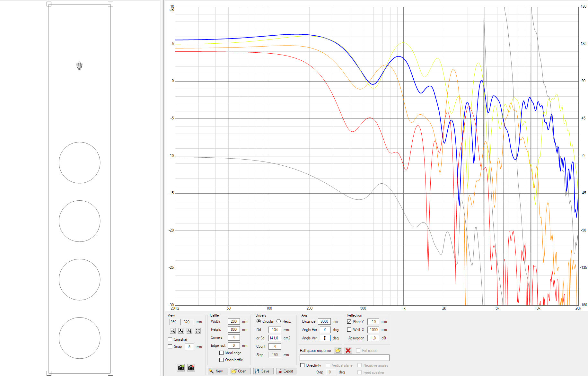Click the baffle Width input field
588x376 pixels.
point(233,321)
